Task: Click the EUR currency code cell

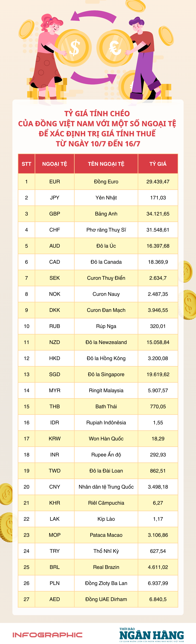Action: pos(54,182)
